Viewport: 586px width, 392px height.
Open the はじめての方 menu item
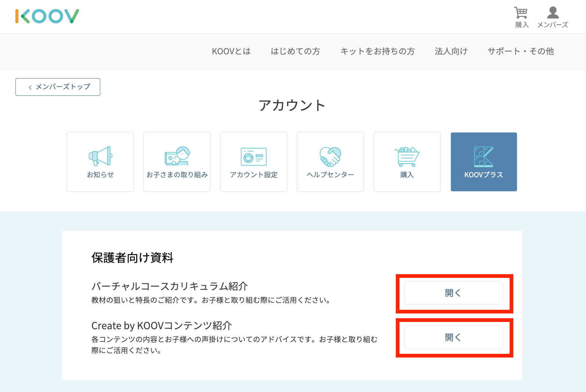coord(295,51)
